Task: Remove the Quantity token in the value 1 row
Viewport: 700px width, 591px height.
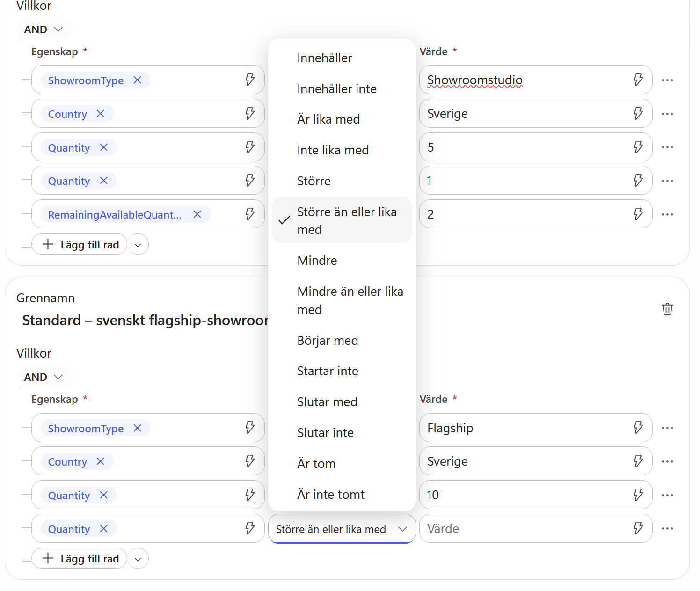Action: coord(104,181)
